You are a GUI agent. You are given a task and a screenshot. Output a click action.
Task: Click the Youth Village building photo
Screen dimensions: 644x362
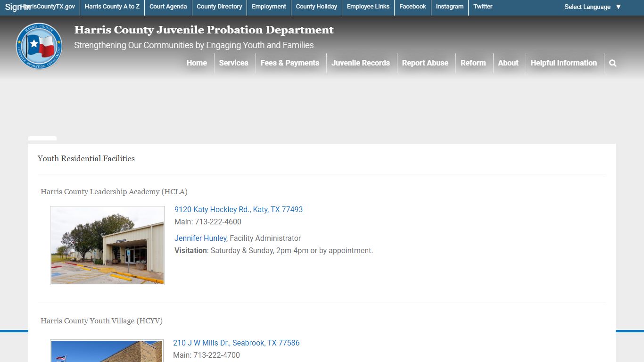[107, 351]
